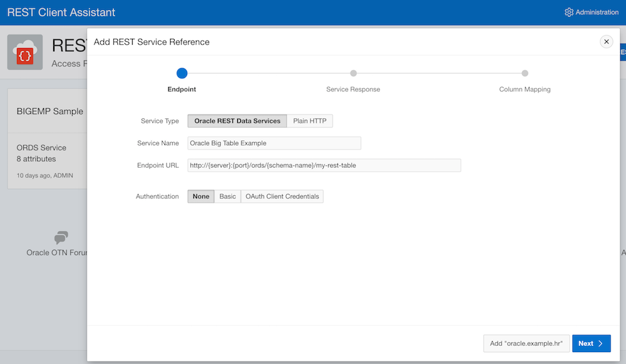Set authentication to None
This screenshot has height=364, width=626.
click(x=200, y=196)
